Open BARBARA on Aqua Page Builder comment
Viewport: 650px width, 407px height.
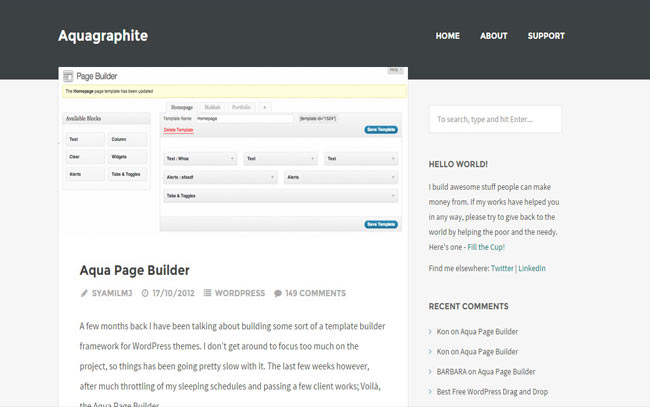click(x=486, y=372)
